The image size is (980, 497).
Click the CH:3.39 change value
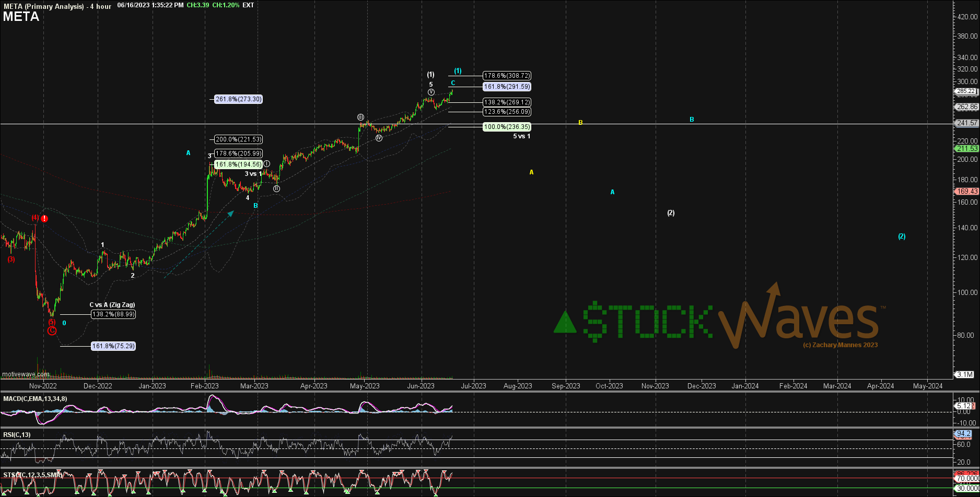click(198, 5)
